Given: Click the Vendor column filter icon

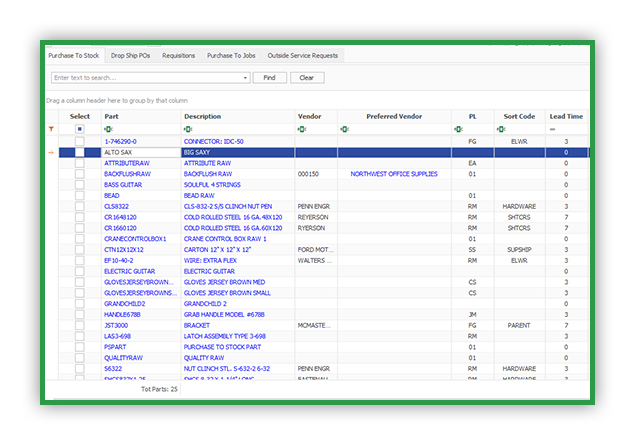Looking at the screenshot, I should point(302,129).
